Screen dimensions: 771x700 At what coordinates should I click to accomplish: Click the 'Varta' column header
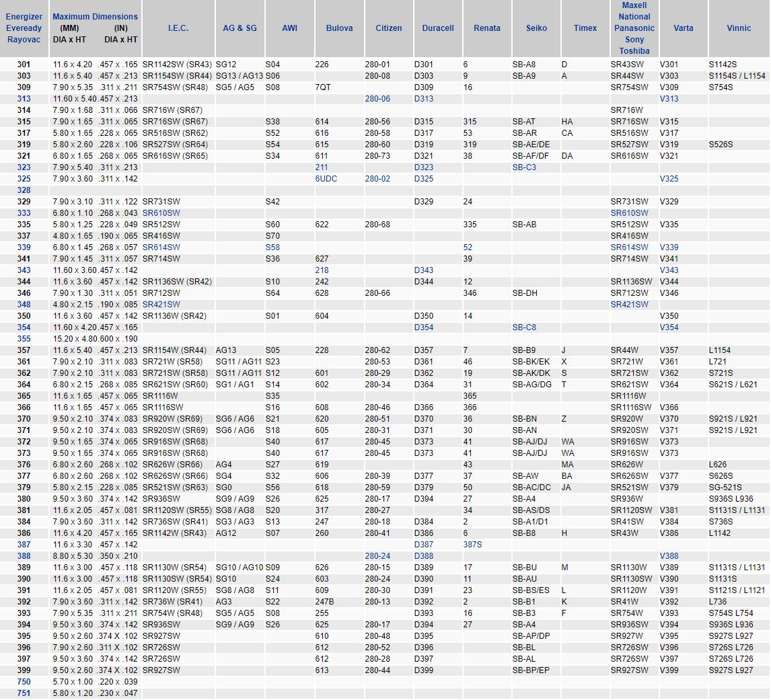point(684,28)
